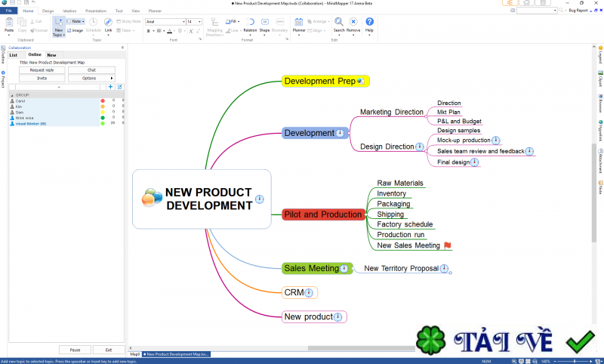Screen dimensions: 604x364
Task: Click the blue plus icon in collaboration list
Action: point(110,87)
